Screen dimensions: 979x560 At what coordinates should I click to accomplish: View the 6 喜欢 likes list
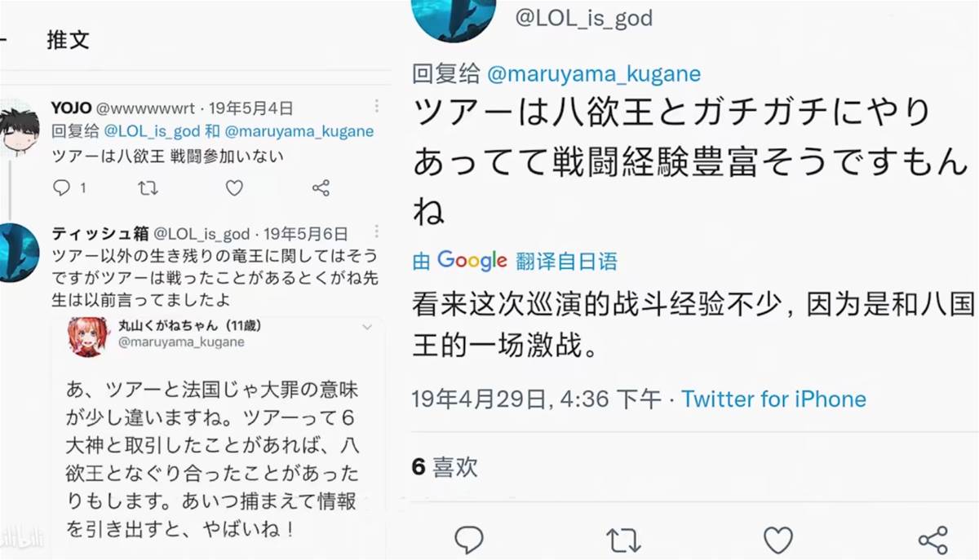click(445, 467)
